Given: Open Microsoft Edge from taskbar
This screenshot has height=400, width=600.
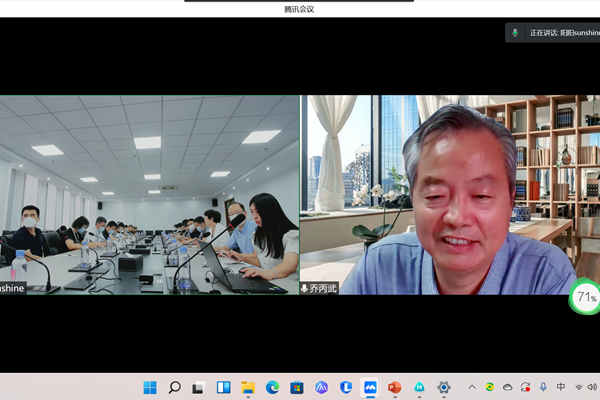Looking at the screenshot, I should [x=272, y=387].
